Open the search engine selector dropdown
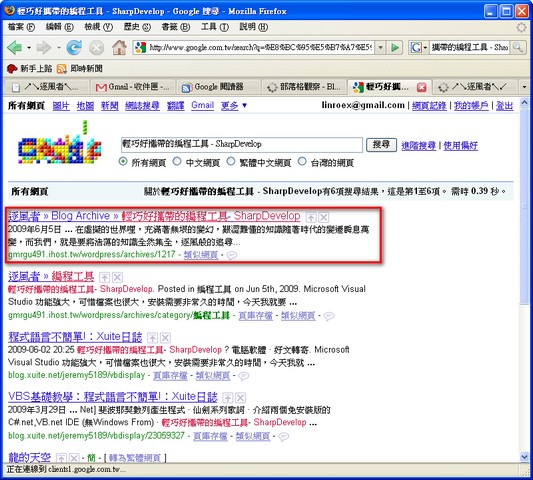The image size is (533, 480). [x=425, y=48]
